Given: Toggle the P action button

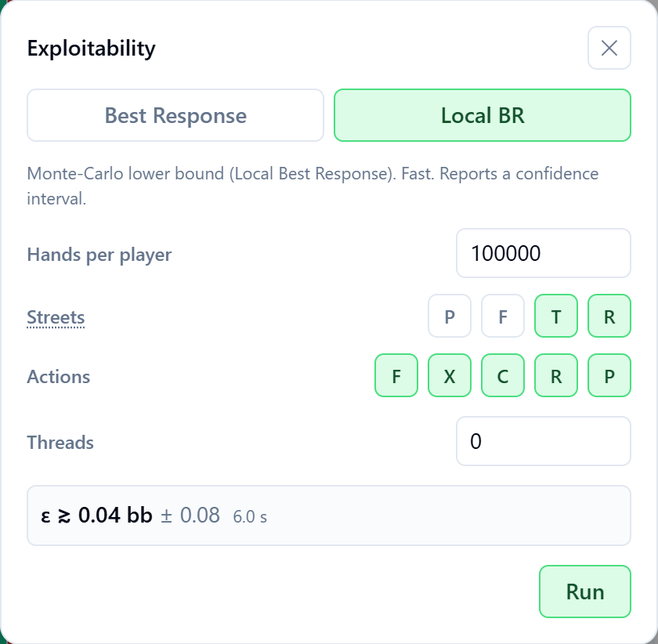Looking at the screenshot, I should 609,375.
